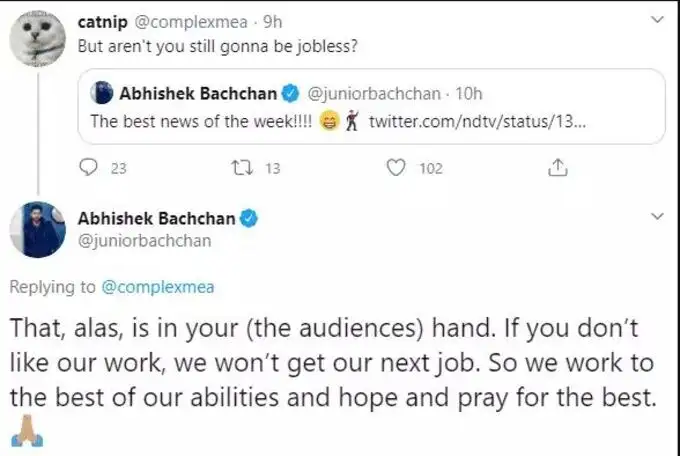Open the quoted tweet's 10h timestamp
Viewport: 680px width, 456px height.
coord(467,94)
